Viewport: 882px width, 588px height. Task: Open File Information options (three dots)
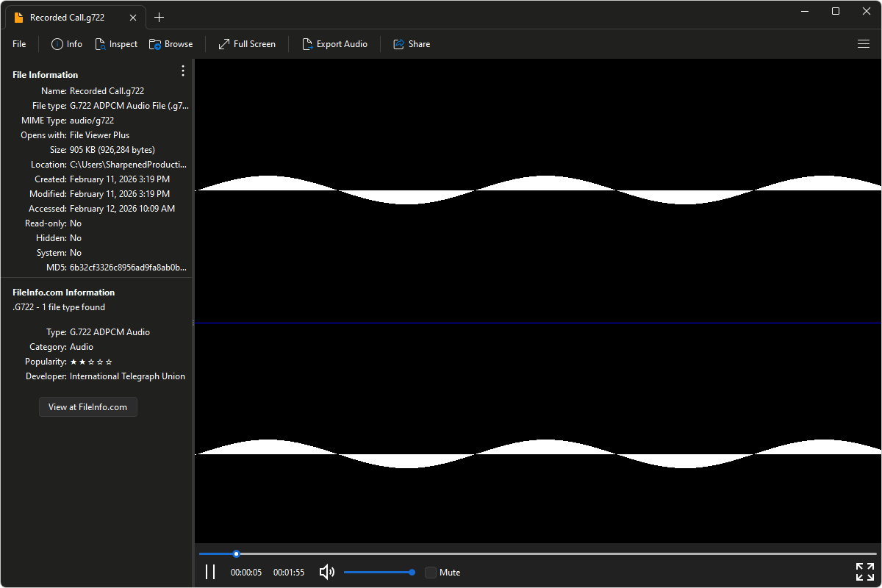pyautogui.click(x=183, y=71)
